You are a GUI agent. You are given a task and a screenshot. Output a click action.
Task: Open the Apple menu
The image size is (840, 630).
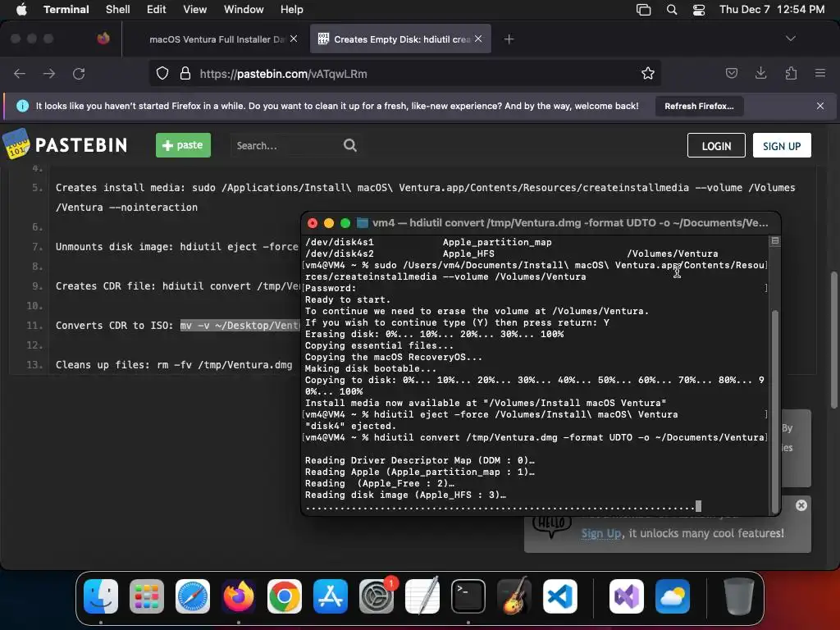pyautogui.click(x=21, y=9)
